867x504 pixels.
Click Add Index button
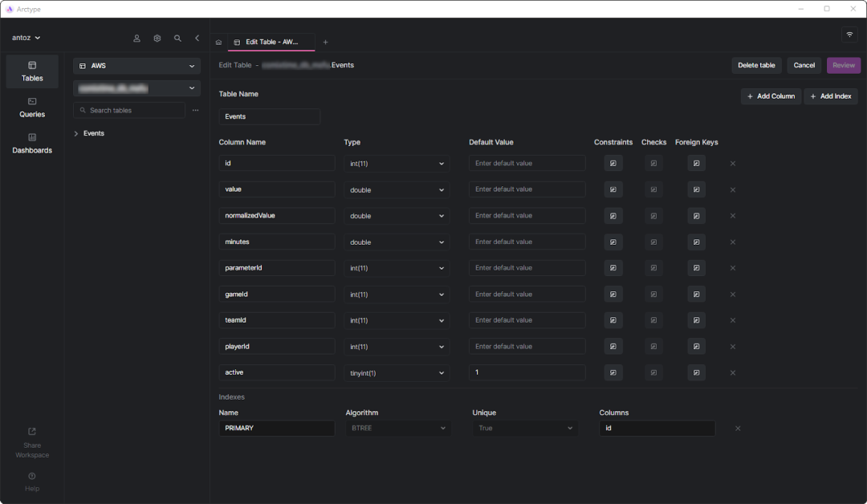tap(831, 96)
